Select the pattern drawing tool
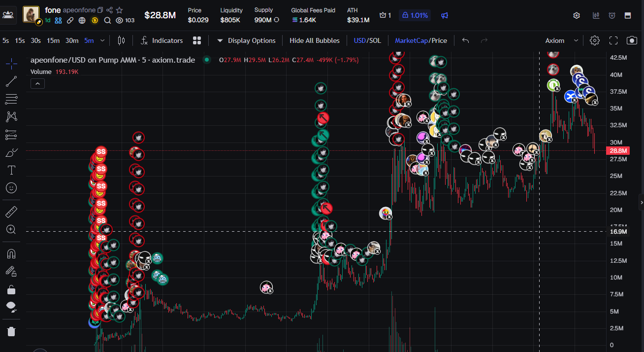The height and width of the screenshot is (352, 644). click(x=11, y=117)
